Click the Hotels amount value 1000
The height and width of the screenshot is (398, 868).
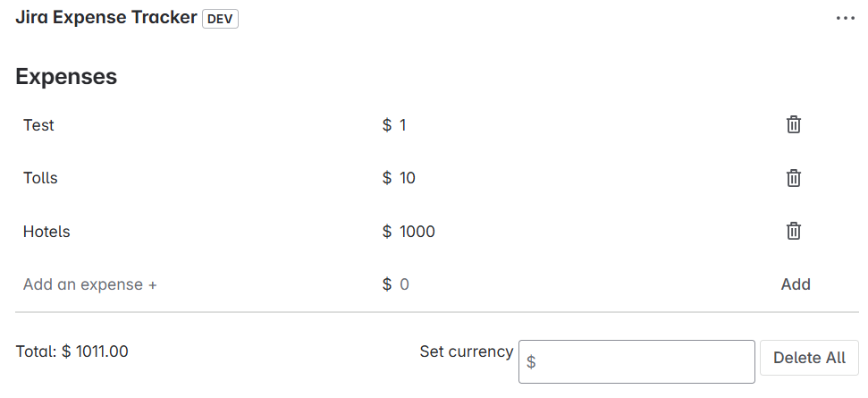(x=417, y=232)
